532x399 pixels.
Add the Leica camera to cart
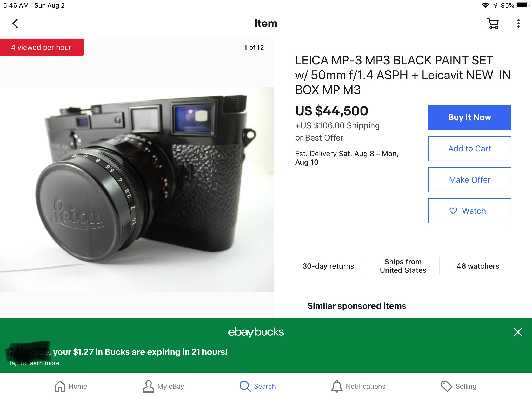pyautogui.click(x=469, y=149)
